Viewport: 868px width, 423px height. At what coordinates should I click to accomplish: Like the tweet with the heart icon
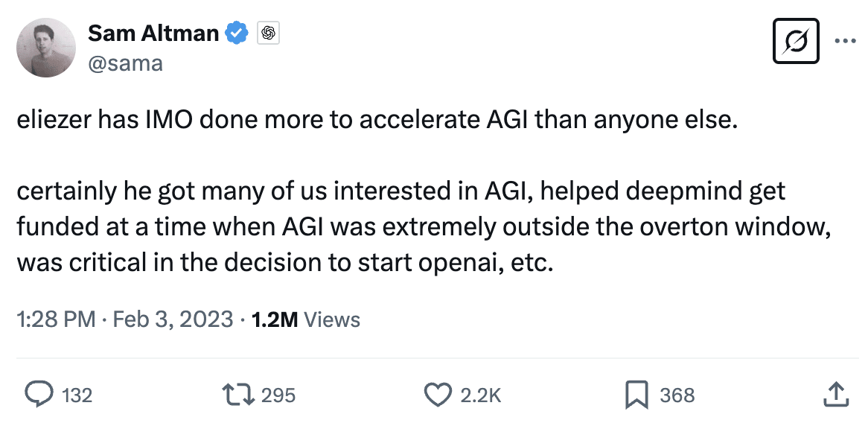click(x=438, y=395)
